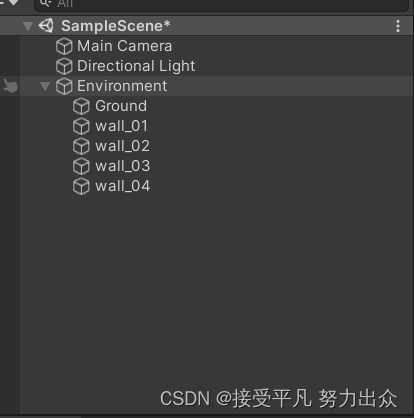Screen dimensions: 414x418
Task: Select the wall_04 object
Action: coord(123,186)
